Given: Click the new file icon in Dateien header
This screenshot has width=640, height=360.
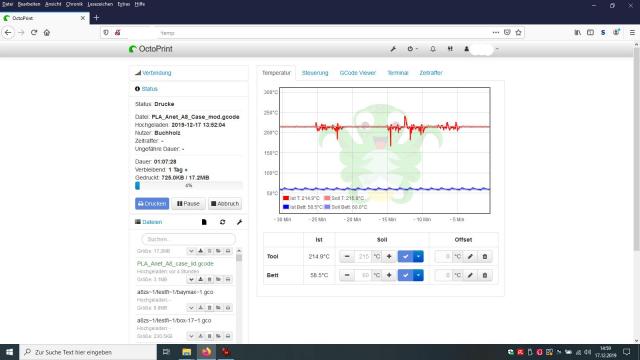Looking at the screenshot, I should tap(204, 222).
